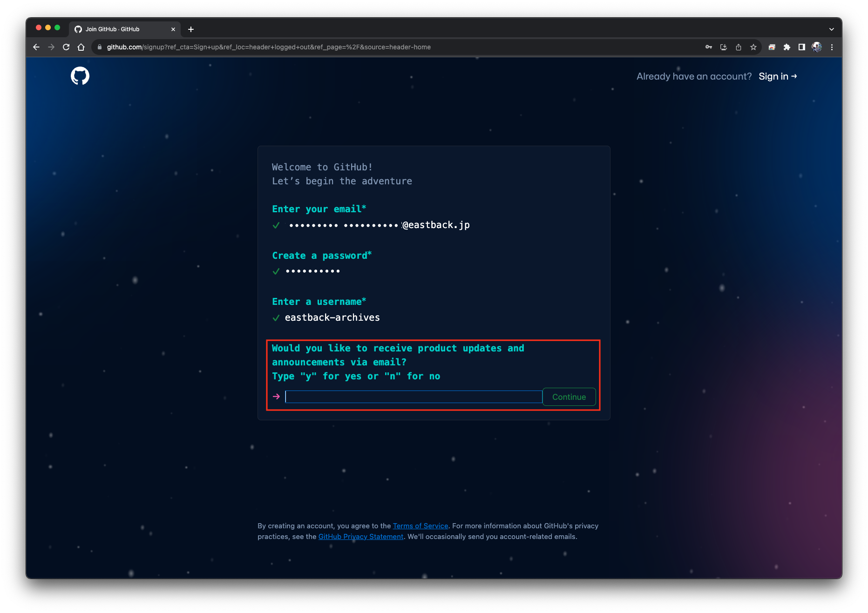Close the Join GitHub tab

[x=173, y=29]
